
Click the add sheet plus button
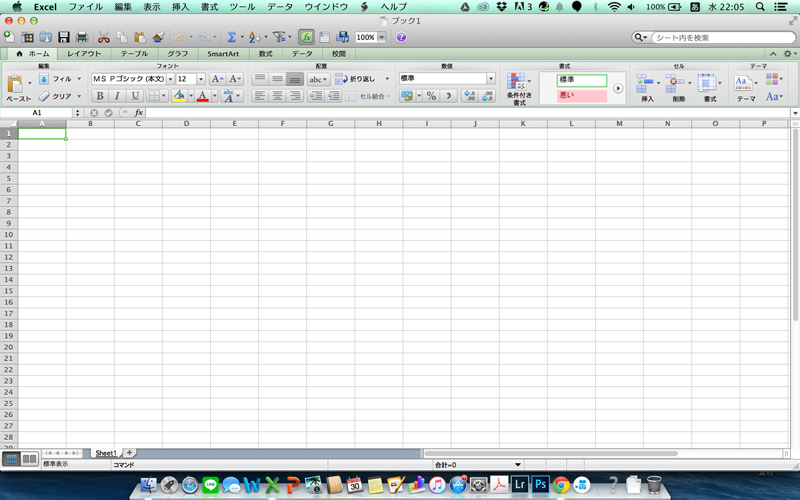coord(129,453)
